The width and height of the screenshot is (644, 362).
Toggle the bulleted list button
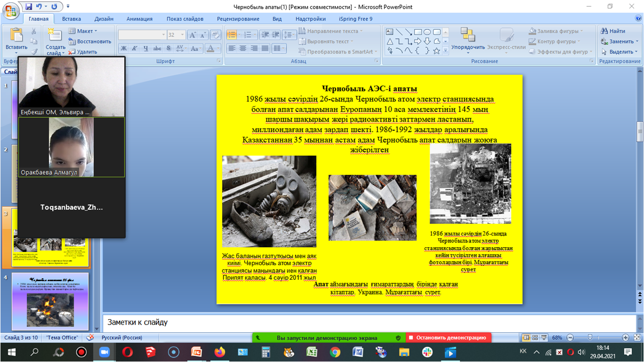point(232,35)
